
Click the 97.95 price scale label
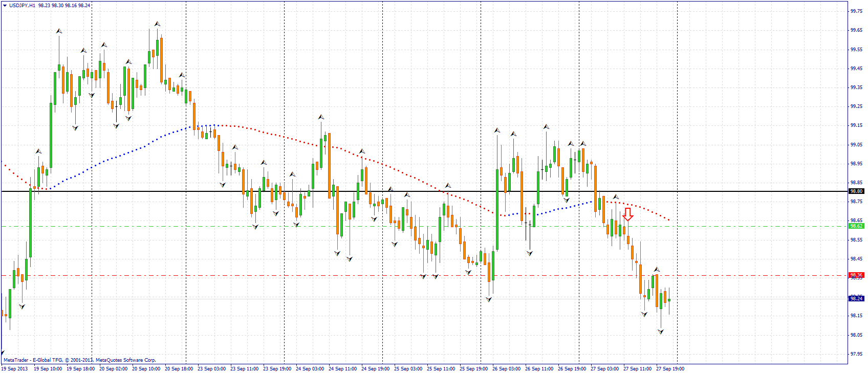pyautogui.click(x=856, y=354)
